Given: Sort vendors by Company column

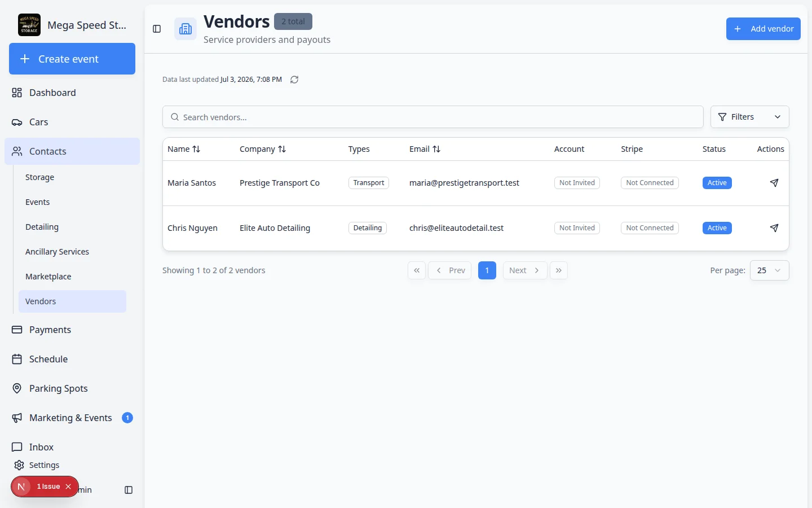Looking at the screenshot, I should coord(263,149).
